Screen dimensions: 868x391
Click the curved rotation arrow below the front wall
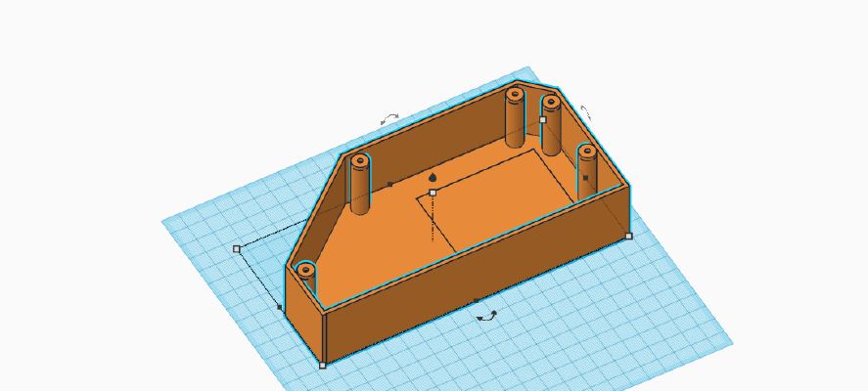(x=487, y=317)
